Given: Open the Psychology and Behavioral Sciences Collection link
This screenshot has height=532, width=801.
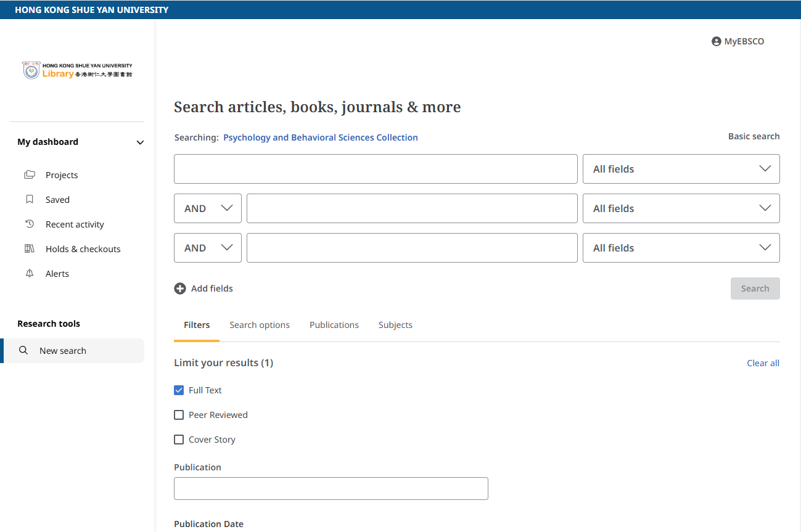Looking at the screenshot, I should pyautogui.click(x=320, y=137).
